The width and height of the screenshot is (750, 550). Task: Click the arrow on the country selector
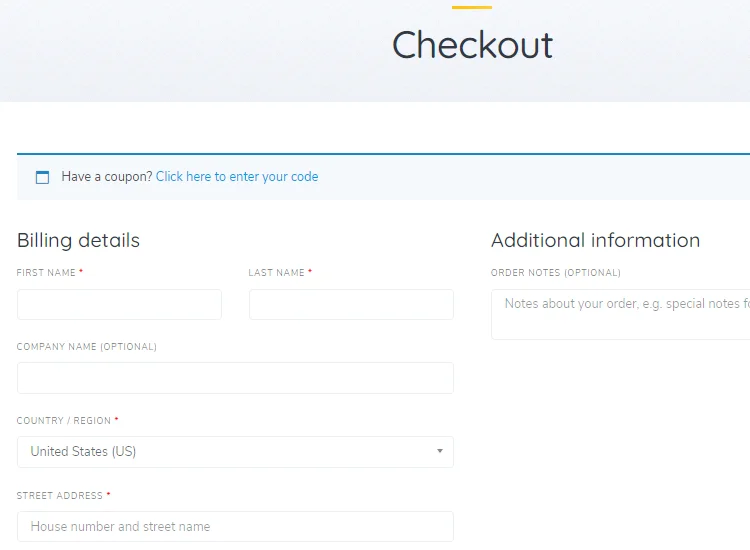click(x=440, y=451)
